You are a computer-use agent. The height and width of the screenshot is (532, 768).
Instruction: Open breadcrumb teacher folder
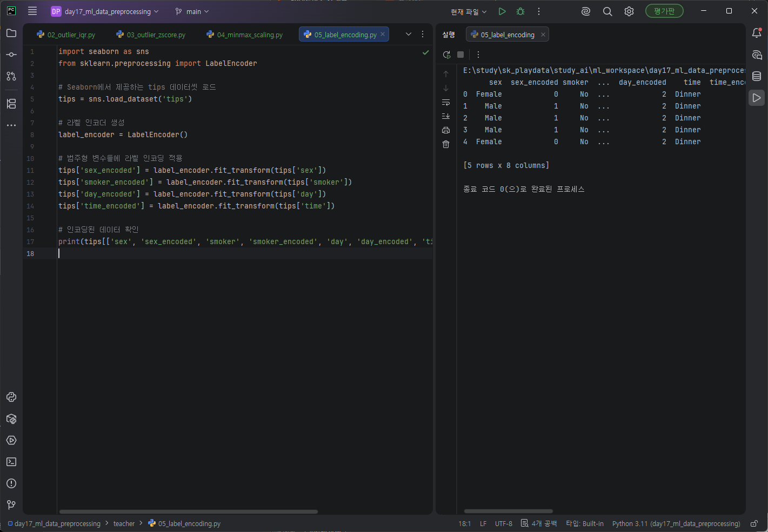[124, 523]
